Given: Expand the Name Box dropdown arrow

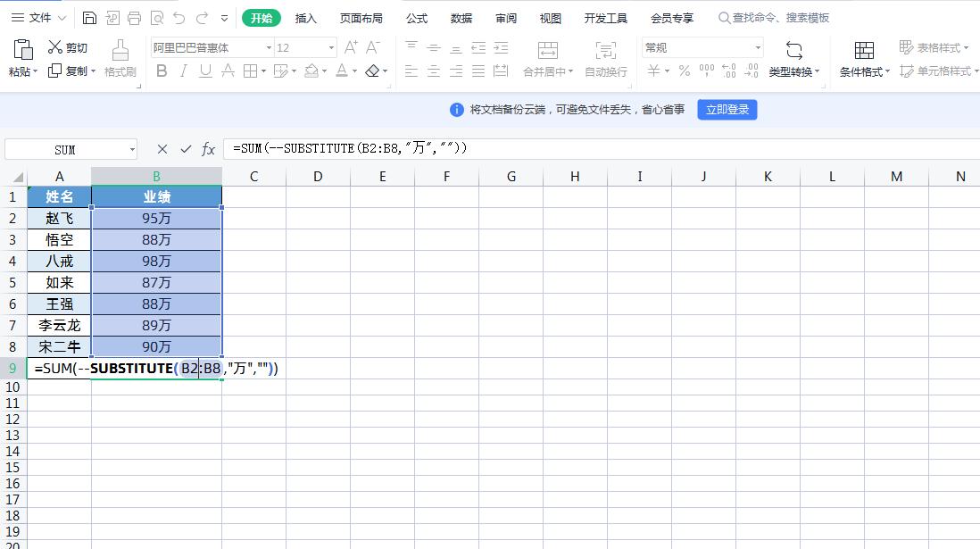Looking at the screenshot, I should coord(132,149).
